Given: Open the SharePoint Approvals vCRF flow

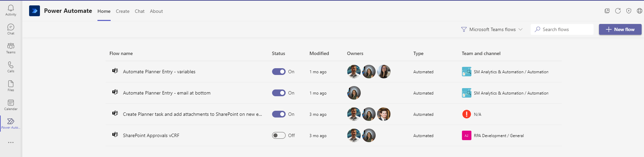Looking at the screenshot, I should 151,135.
